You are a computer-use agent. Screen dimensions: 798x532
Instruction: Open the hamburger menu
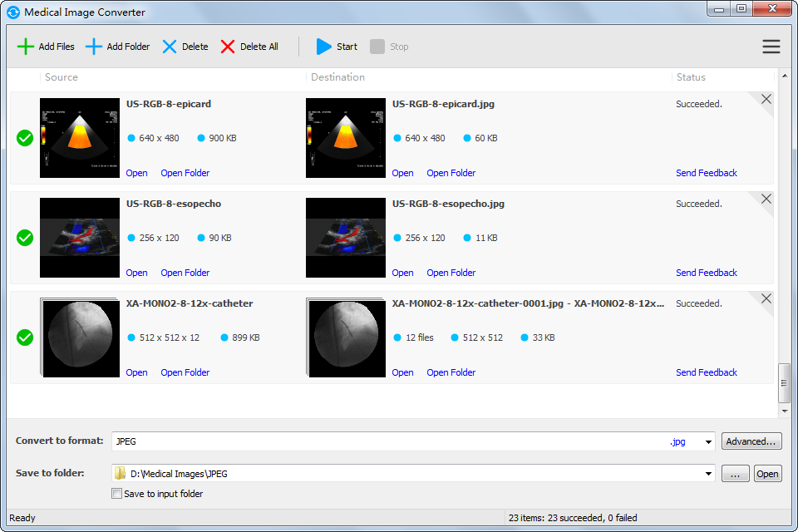click(x=771, y=47)
